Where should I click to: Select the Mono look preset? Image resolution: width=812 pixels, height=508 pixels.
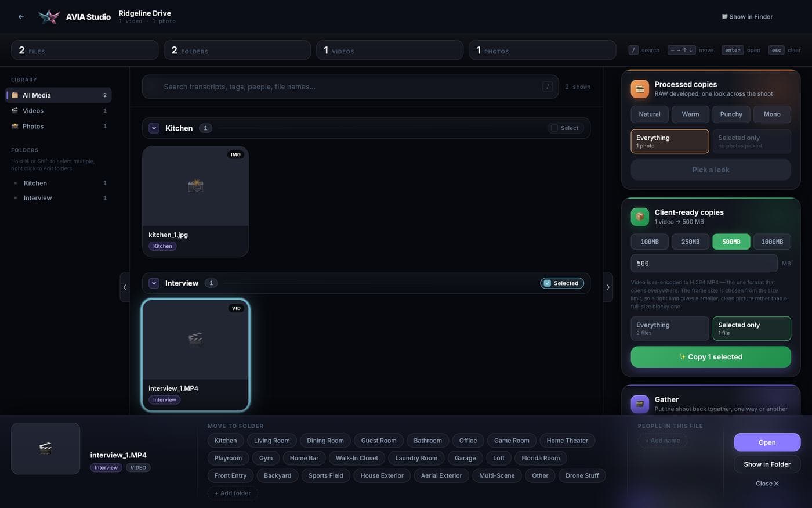pos(772,114)
